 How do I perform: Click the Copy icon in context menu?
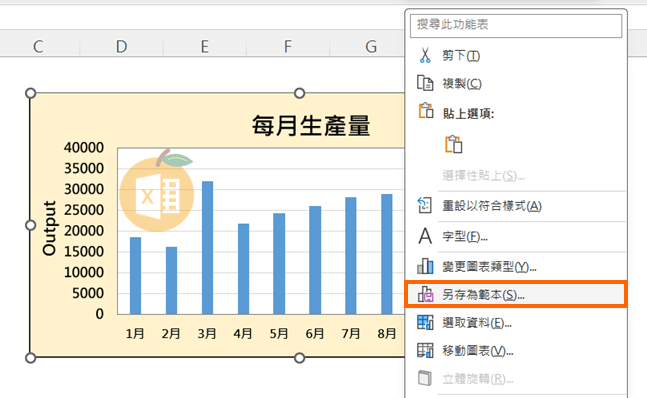click(x=425, y=83)
